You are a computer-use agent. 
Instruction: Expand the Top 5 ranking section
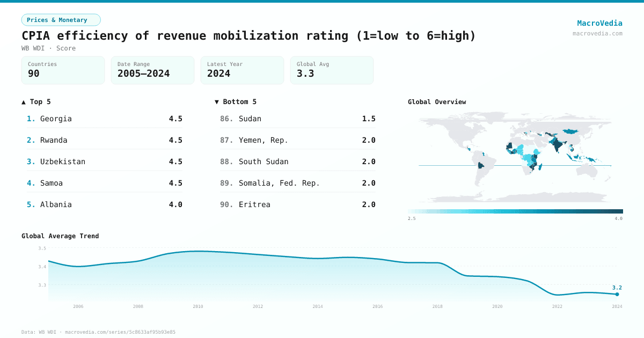point(35,101)
